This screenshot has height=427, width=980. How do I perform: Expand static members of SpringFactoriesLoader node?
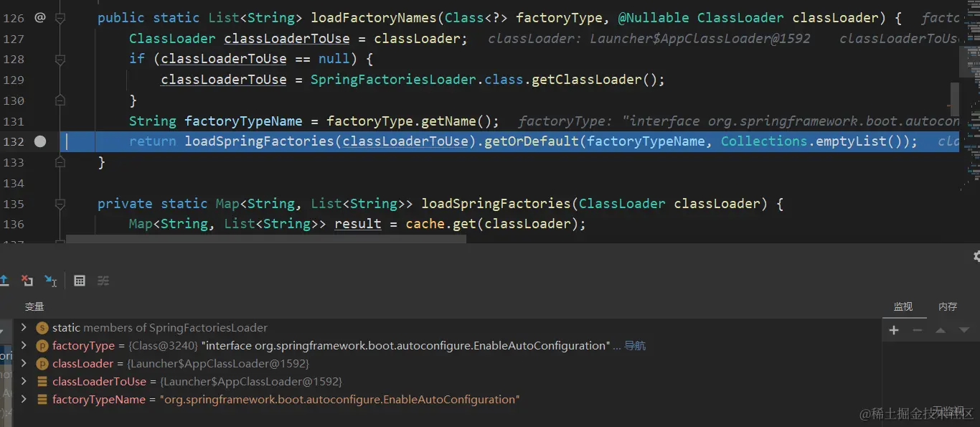coord(24,327)
